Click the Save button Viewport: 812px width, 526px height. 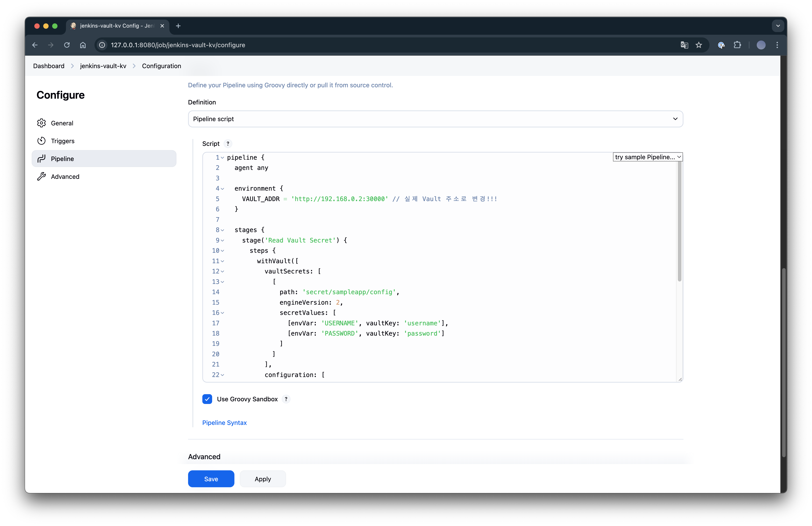click(x=211, y=479)
